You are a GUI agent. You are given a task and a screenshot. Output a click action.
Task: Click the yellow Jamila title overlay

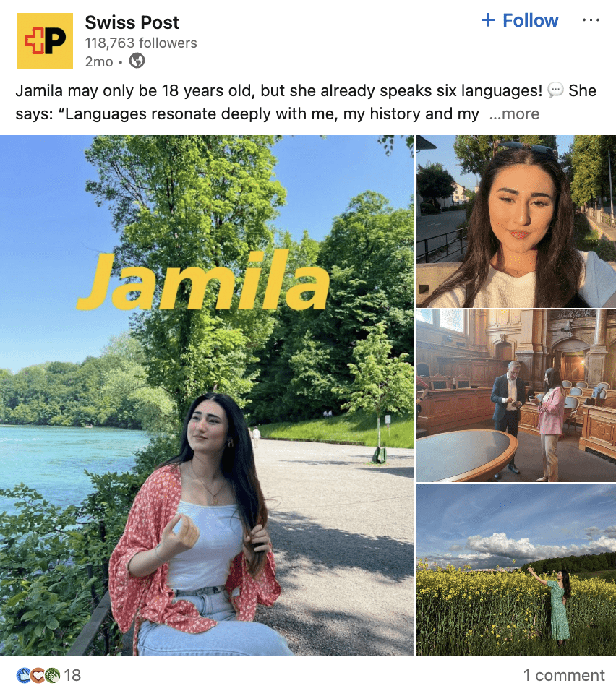coord(203,280)
